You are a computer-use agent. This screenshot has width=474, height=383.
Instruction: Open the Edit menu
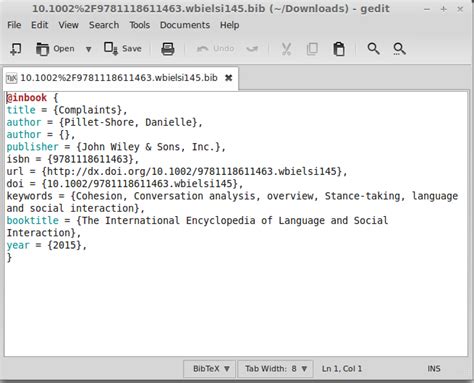coord(40,25)
